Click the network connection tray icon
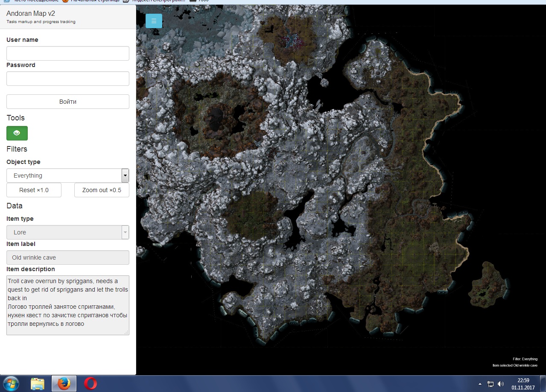This screenshot has width=546, height=392. pos(491,384)
